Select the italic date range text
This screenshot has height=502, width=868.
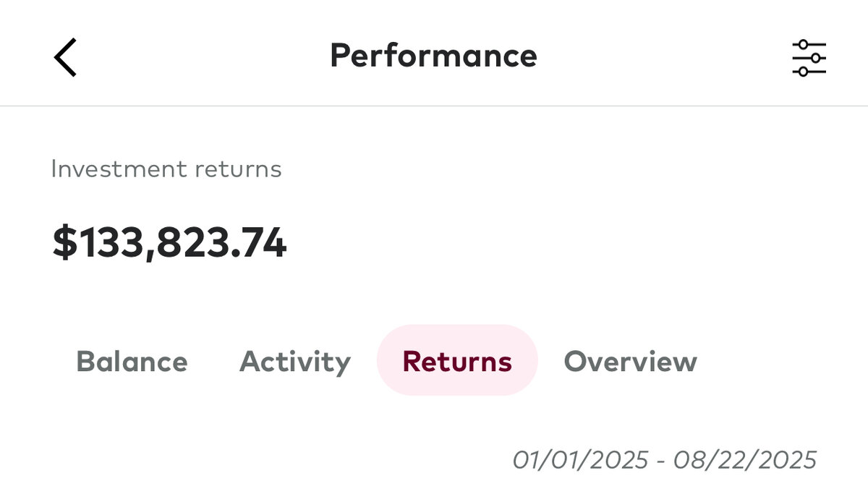tap(664, 460)
